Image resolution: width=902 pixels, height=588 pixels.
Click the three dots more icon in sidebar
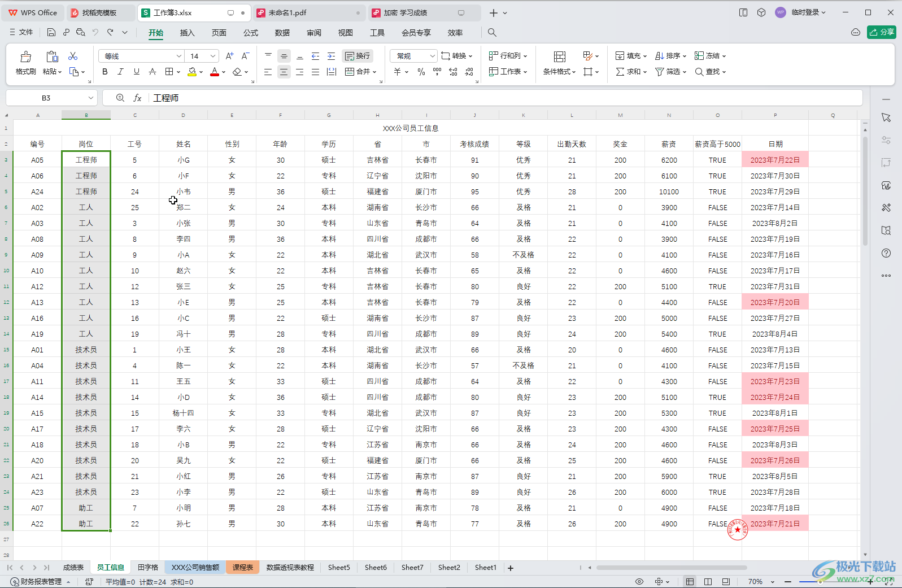click(886, 276)
